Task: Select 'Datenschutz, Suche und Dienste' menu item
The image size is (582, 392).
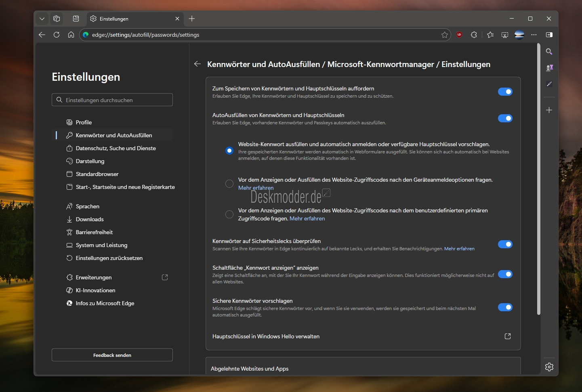Action: pyautogui.click(x=116, y=148)
